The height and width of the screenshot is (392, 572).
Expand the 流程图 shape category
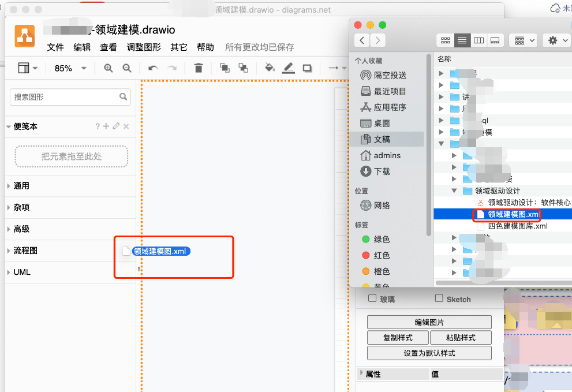click(25, 251)
